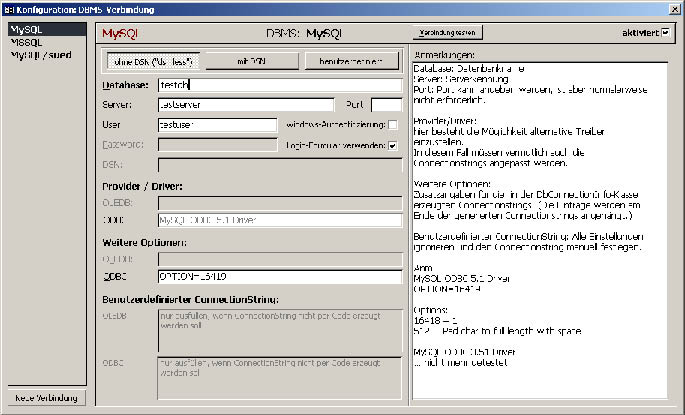Click the Neue Verbindung button

point(46,398)
